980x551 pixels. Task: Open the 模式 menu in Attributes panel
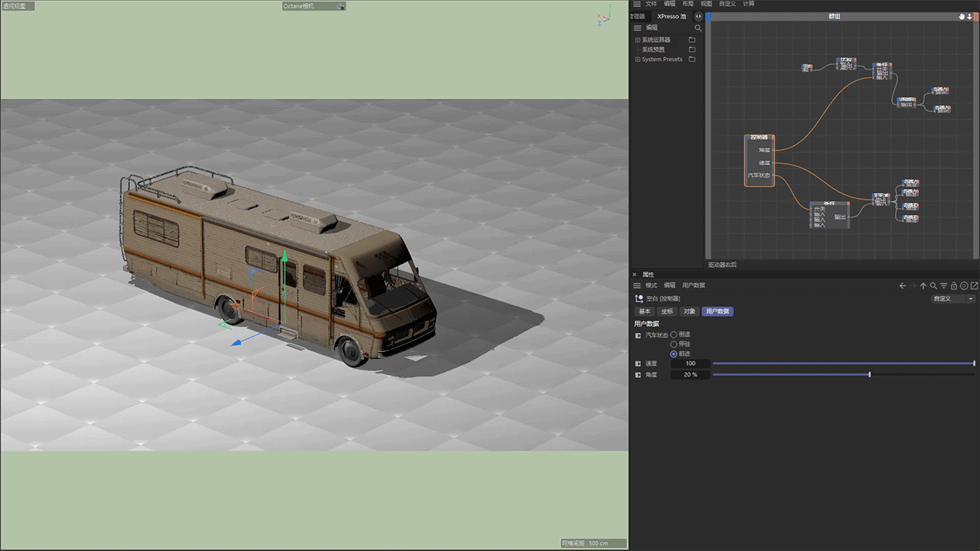(652, 285)
